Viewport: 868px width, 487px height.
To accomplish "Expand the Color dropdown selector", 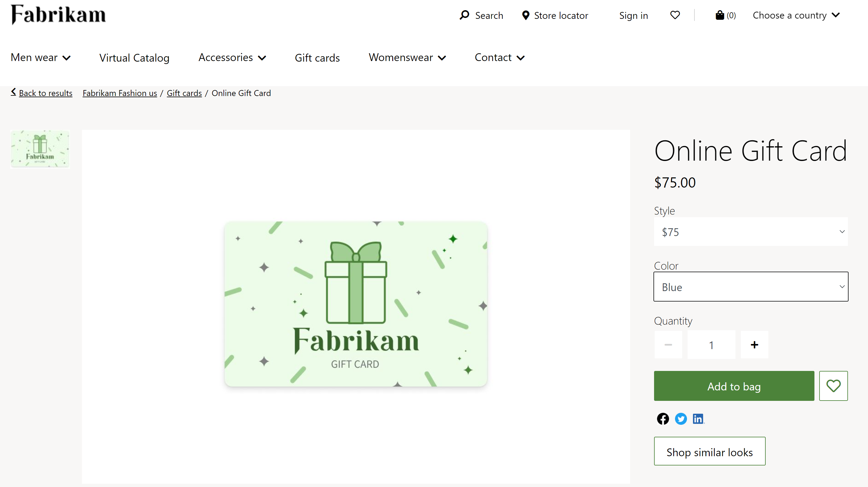I will click(751, 287).
